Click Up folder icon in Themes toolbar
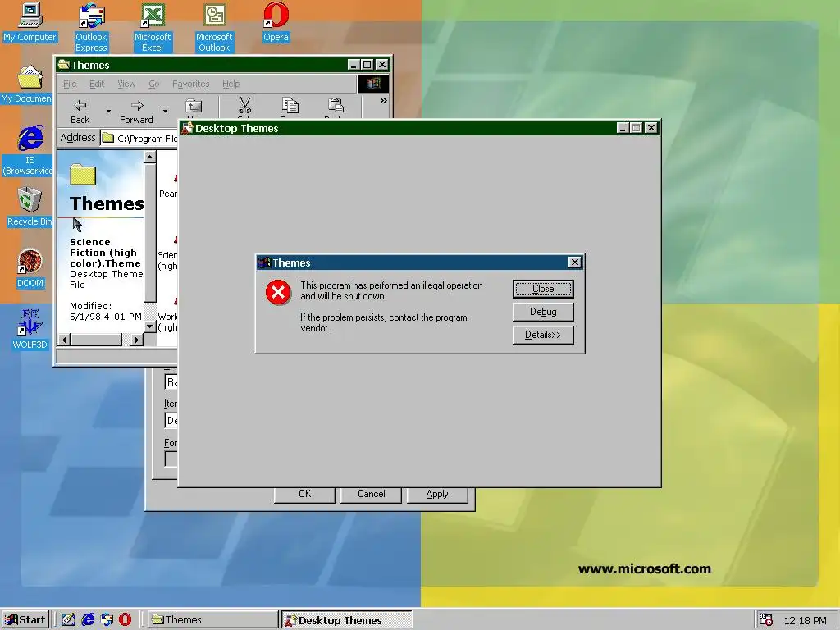The height and width of the screenshot is (630, 840). 194,107
